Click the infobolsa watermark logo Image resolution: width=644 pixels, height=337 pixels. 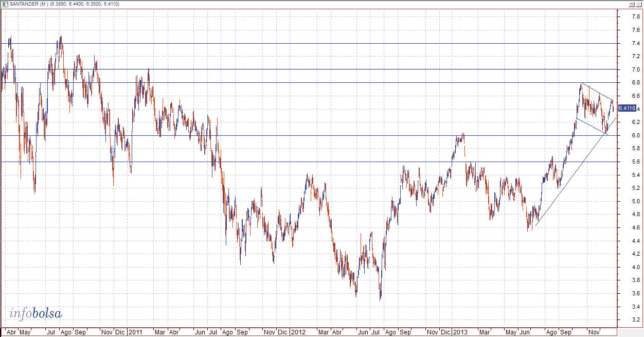point(36,313)
